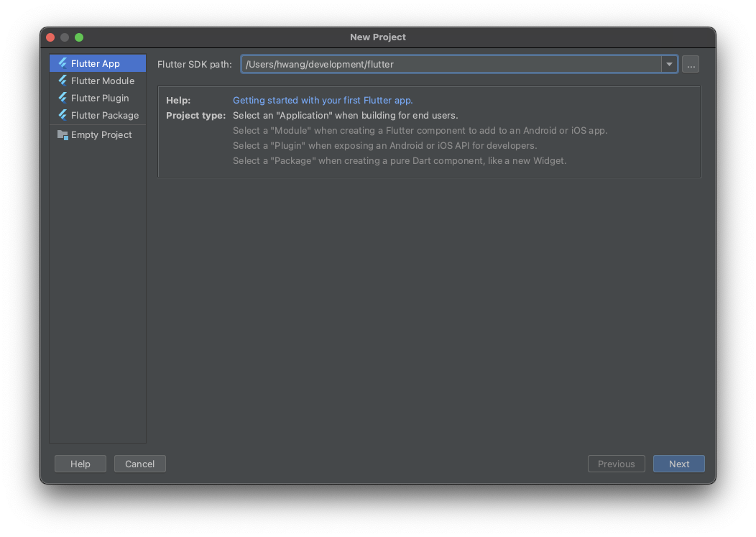Zoom the window using the green button
This screenshot has height=537, width=756.
[x=79, y=37]
